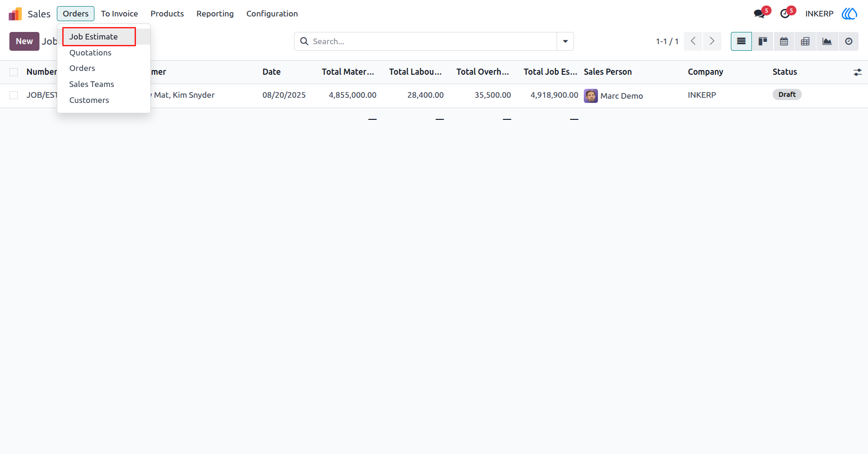868x454 pixels.
Task: Switch to graph view
Action: (x=827, y=41)
